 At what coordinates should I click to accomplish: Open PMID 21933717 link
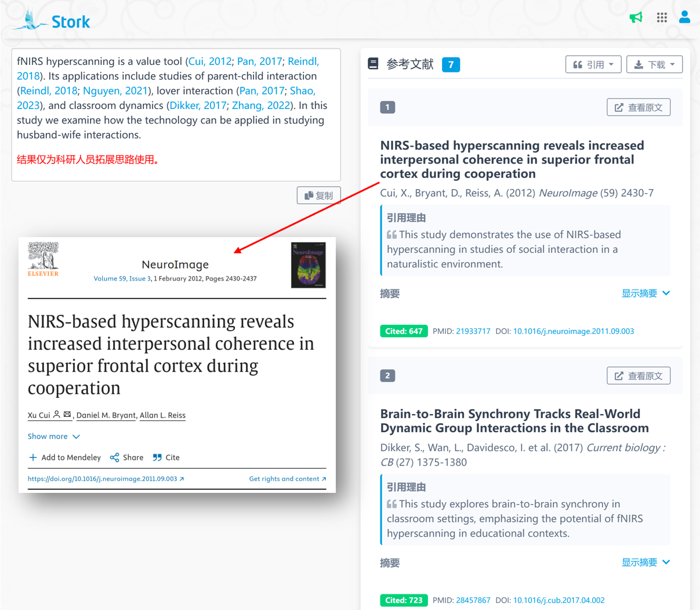(x=473, y=331)
